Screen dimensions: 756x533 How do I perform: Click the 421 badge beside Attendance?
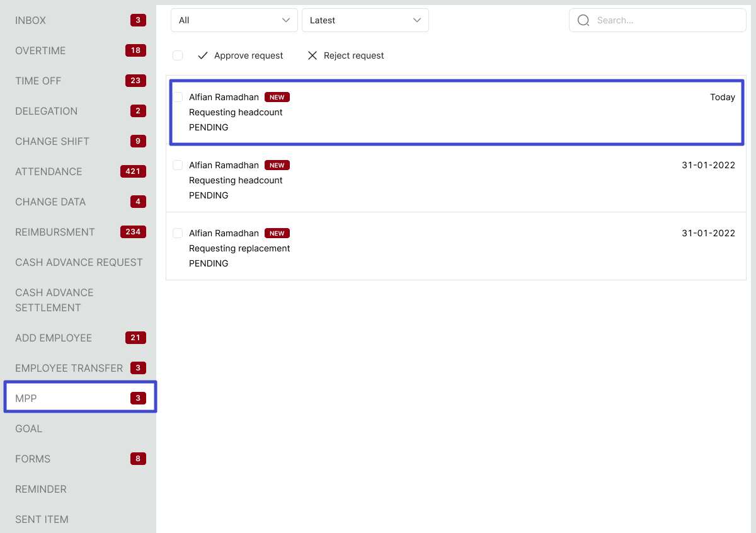click(133, 171)
